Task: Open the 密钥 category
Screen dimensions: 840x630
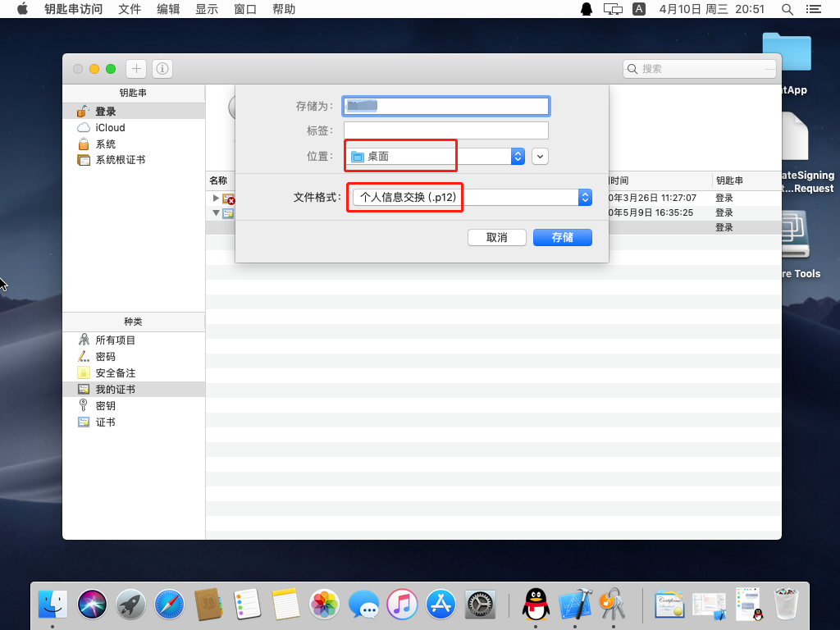Action: pyautogui.click(x=108, y=405)
